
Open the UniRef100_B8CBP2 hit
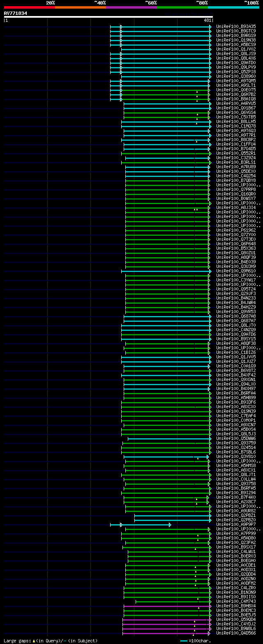coord(236,139)
